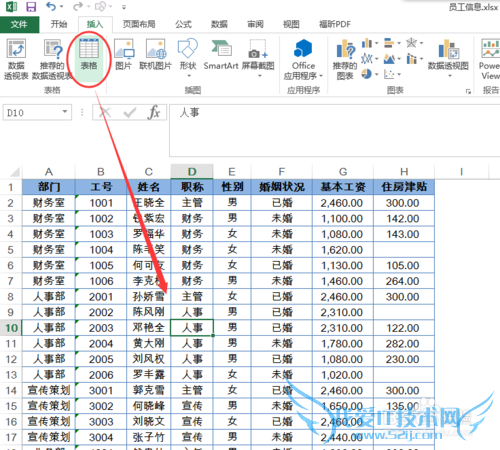Insert a combo chart
The width and height of the screenshot is (500, 450).
[x=411, y=59]
